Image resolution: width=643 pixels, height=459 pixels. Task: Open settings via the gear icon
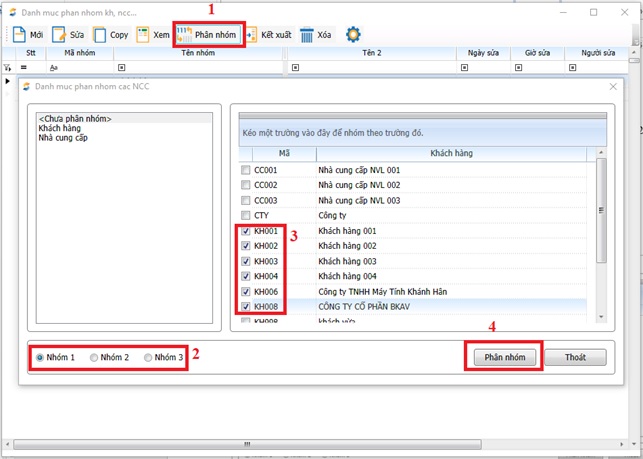click(x=353, y=35)
